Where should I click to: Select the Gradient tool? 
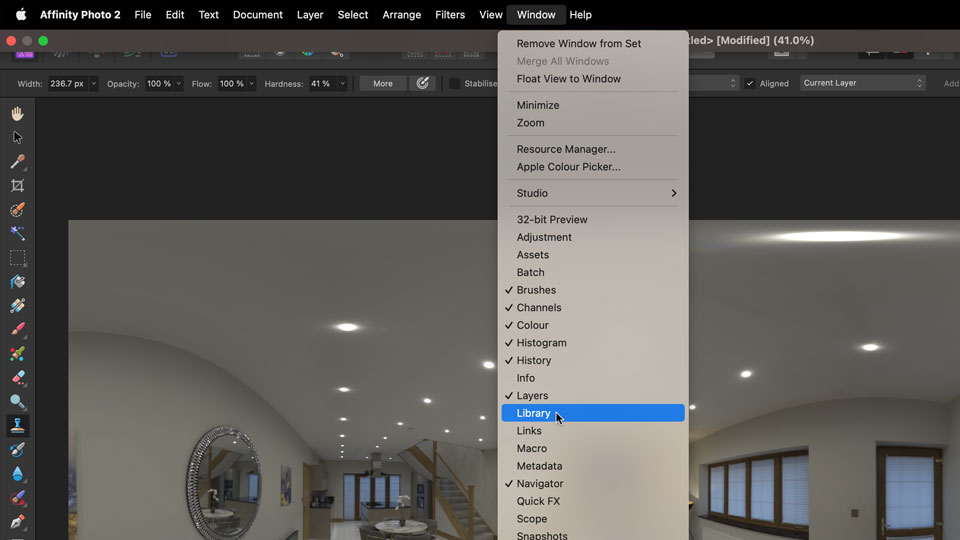click(17, 306)
